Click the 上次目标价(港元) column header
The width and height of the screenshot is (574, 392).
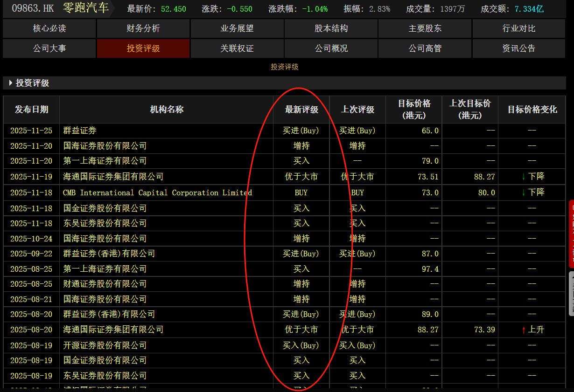470,110
